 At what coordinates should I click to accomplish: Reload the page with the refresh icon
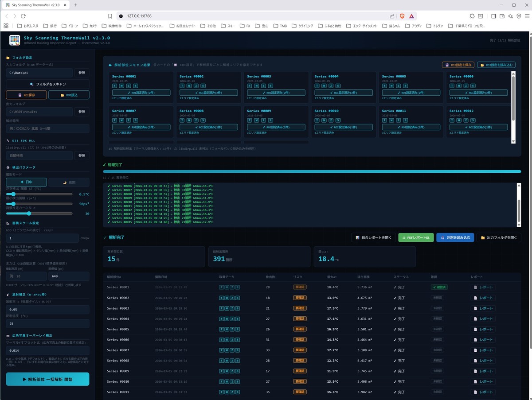point(23,16)
